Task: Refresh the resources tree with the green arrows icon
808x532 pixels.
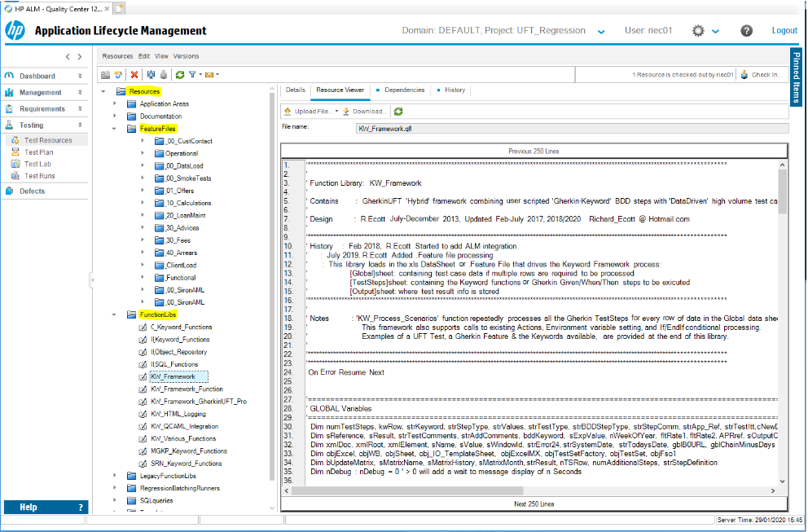Action: [x=178, y=75]
